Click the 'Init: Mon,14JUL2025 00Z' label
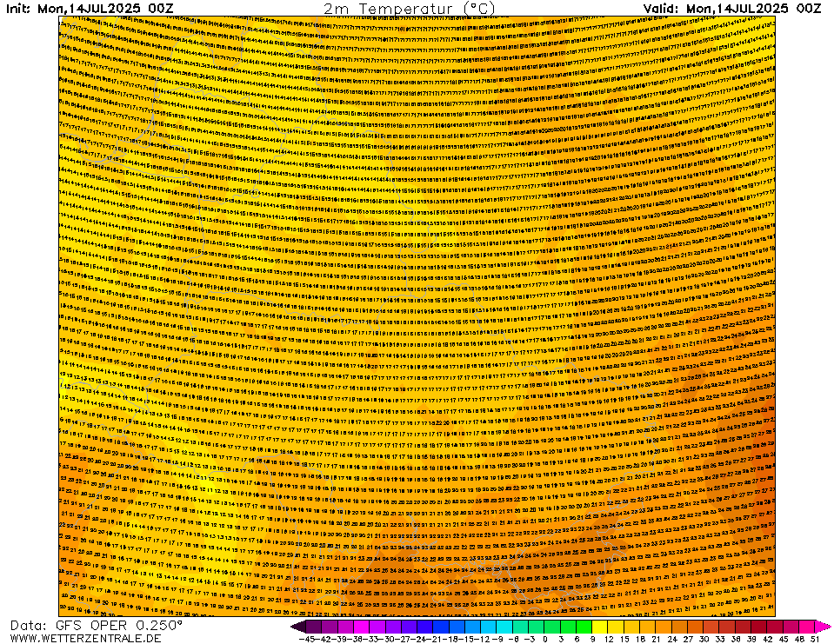 click(x=90, y=9)
